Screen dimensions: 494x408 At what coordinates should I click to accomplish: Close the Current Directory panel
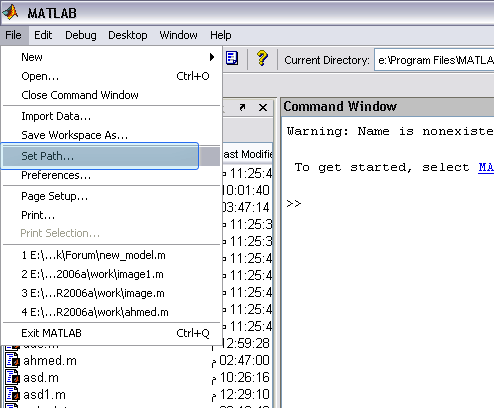click(263, 107)
